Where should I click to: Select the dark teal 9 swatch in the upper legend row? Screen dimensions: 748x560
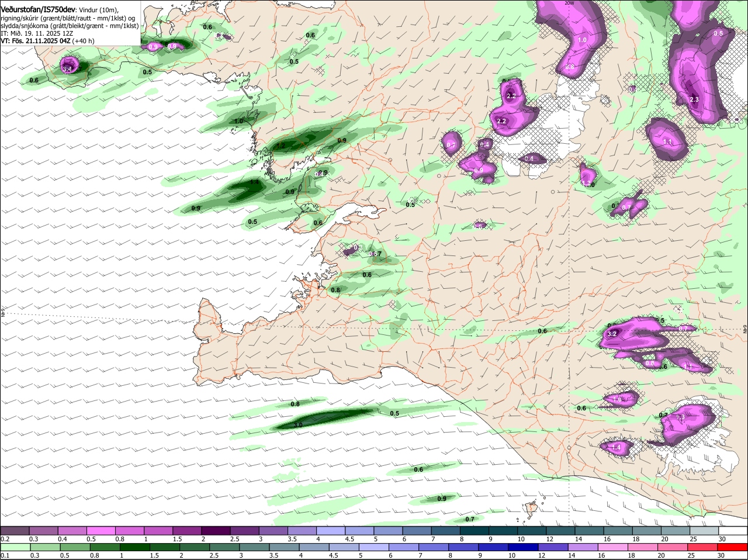(502, 531)
